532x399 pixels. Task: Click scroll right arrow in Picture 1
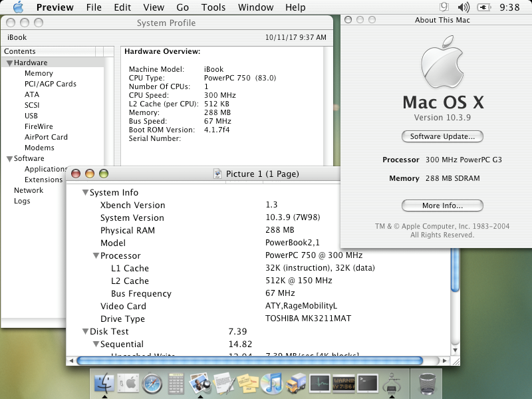click(x=444, y=360)
